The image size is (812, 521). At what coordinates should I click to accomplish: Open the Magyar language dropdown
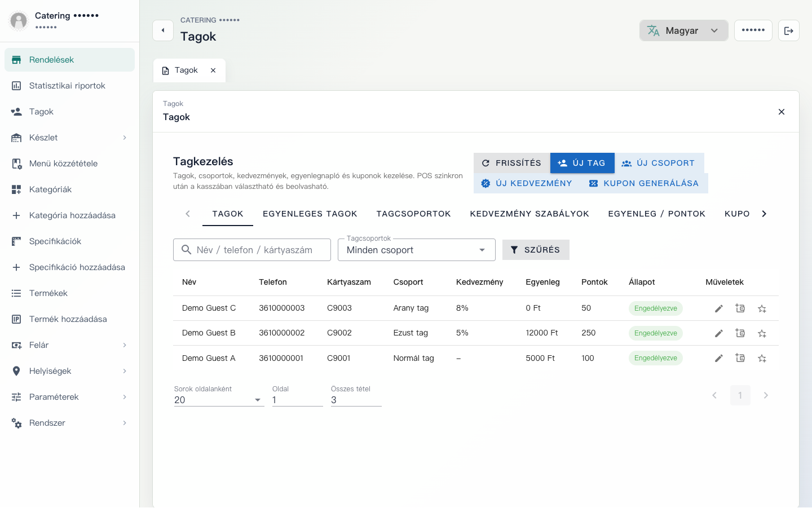click(x=683, y=30)
